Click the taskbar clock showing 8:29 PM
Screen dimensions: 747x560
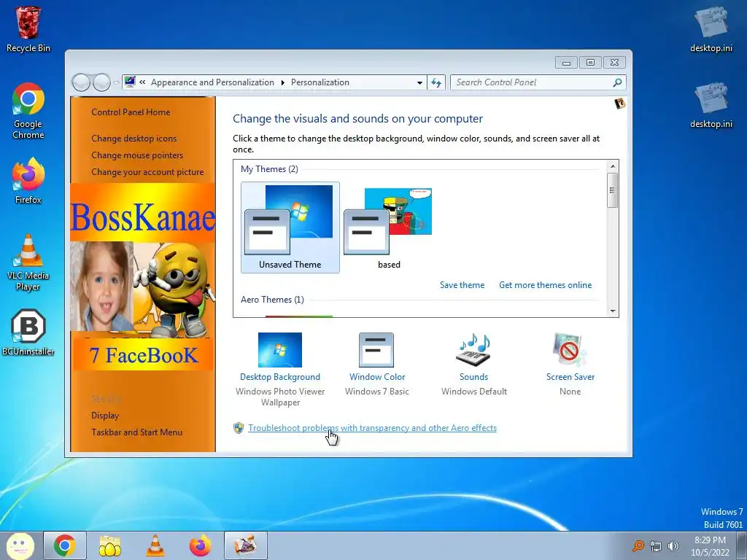[x=710, y=546]
